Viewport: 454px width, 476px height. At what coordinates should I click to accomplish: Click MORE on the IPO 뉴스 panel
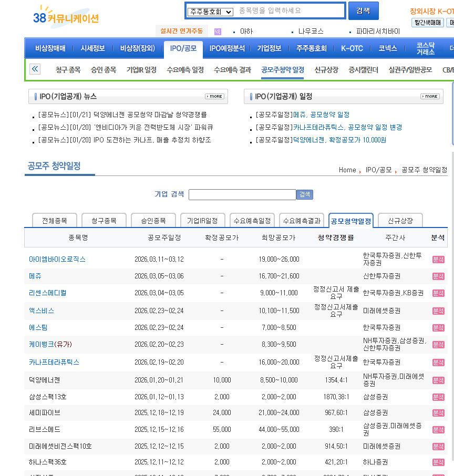[215, 96]
